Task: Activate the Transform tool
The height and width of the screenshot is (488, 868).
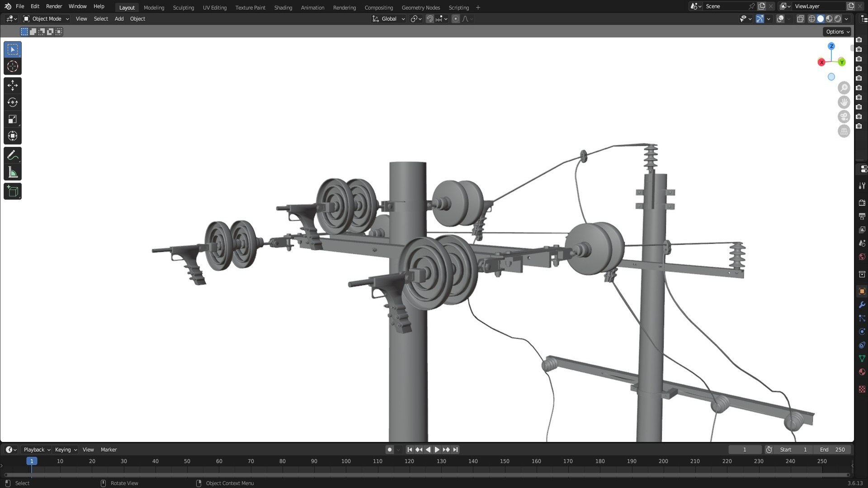Action: point(13,136)
